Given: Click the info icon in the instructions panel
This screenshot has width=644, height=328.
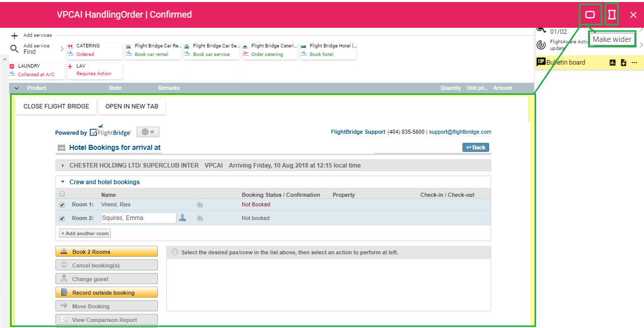Looking at the screenshot, I should pos(175,252).
